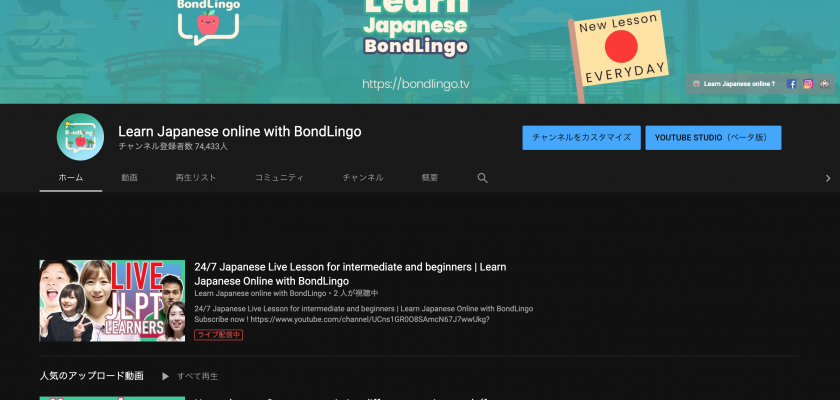Open YOUTUBE STUDIO (ベータ版) button
Viewport: 840px width, 400px height.
(713, 138)
